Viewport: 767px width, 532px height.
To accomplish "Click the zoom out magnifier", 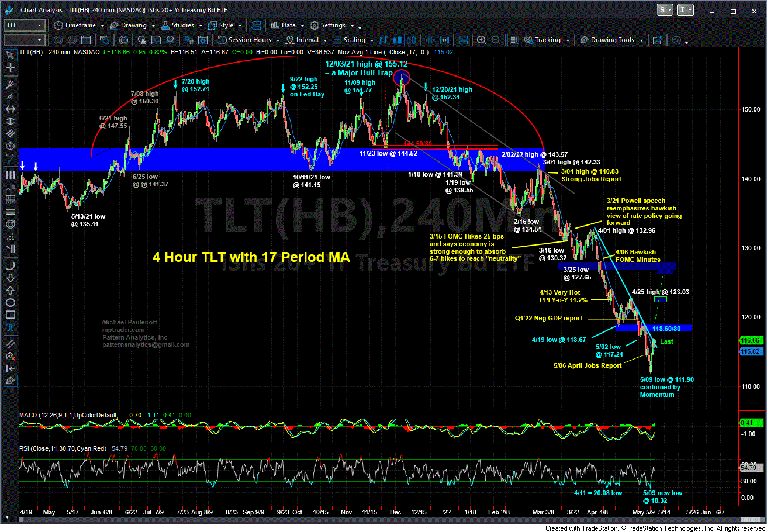I will [495, 40].
